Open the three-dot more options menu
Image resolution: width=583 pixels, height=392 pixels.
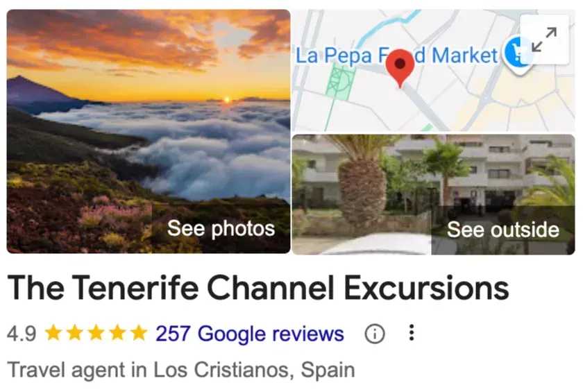pos(411,332)
